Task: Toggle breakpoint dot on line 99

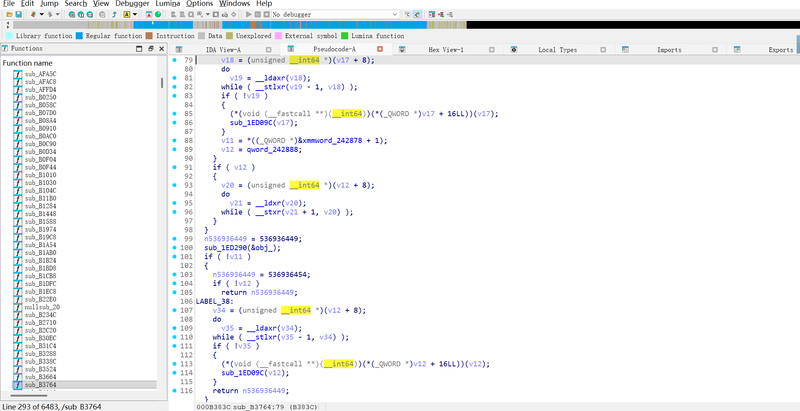Action: [175, 239]
